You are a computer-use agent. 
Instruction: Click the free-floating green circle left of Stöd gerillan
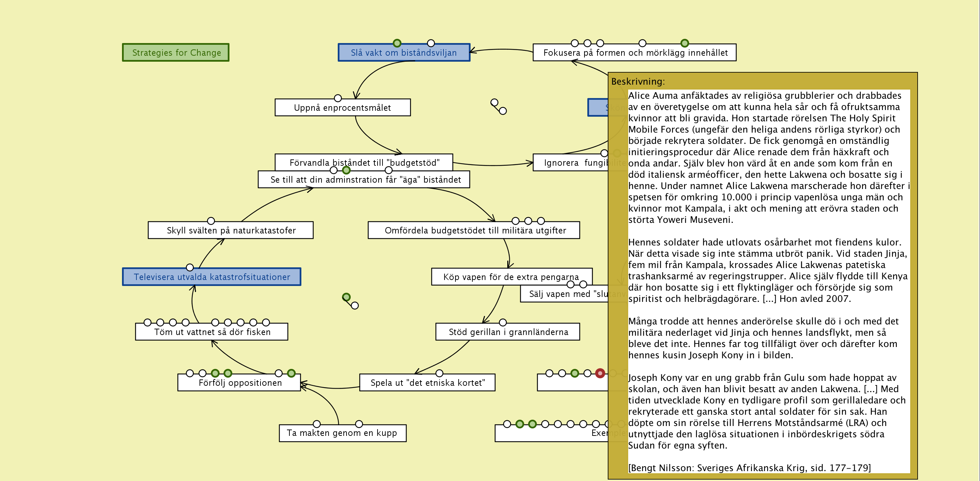point(346,297)
